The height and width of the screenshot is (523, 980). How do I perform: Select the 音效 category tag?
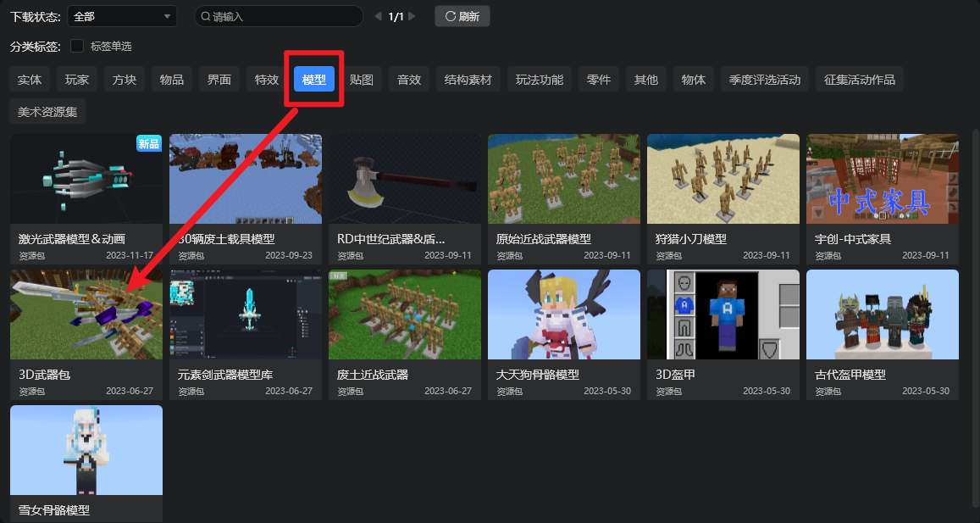tap(409, 80)
